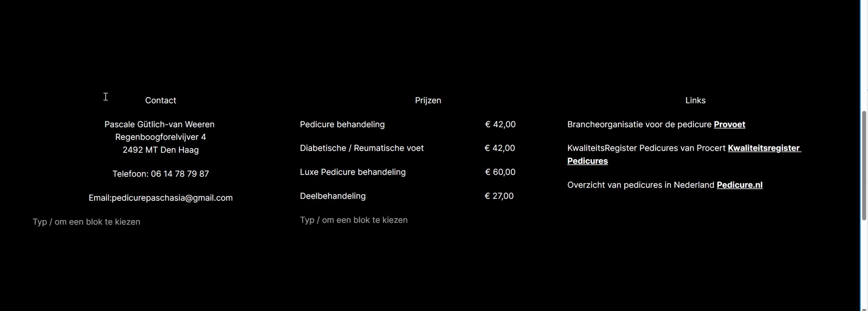Click empty block placeholder under Contact column
This screenshot has height=311, width=868.
86,222
